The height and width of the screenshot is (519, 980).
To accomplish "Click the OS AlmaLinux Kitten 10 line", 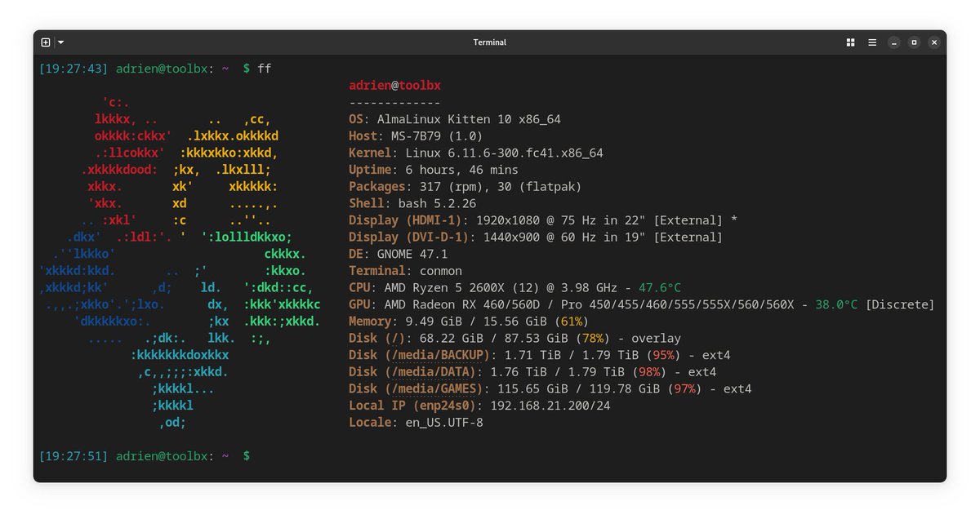I will 455,119.
